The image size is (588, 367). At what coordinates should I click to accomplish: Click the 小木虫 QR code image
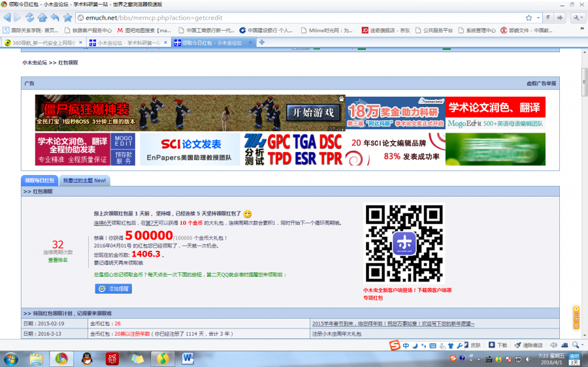point(404,244)
